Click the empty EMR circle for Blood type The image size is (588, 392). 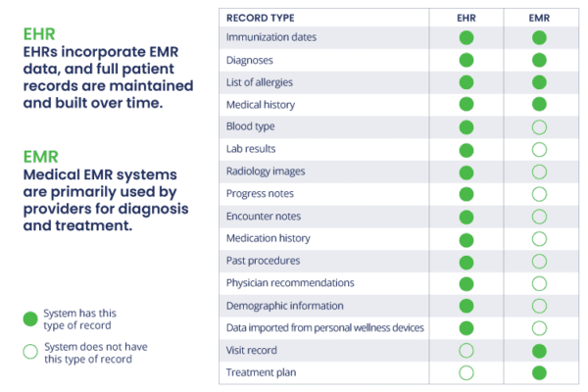pos(540,126)
